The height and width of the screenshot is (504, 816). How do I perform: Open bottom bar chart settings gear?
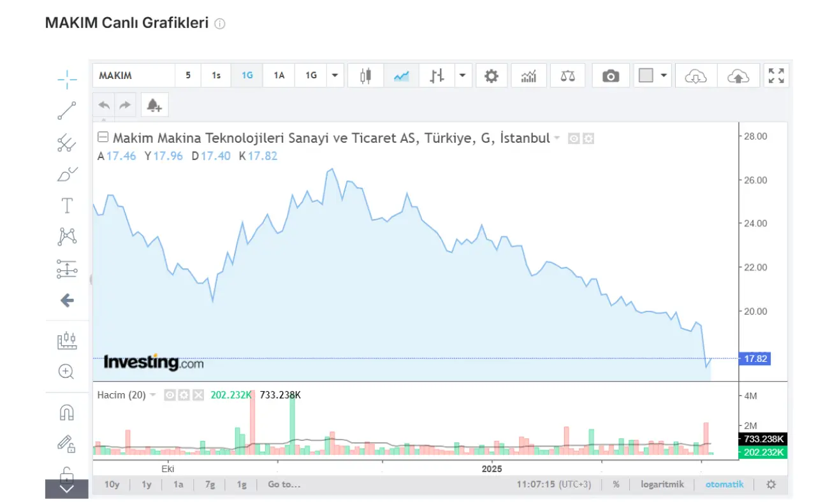(x=771, y=484)
